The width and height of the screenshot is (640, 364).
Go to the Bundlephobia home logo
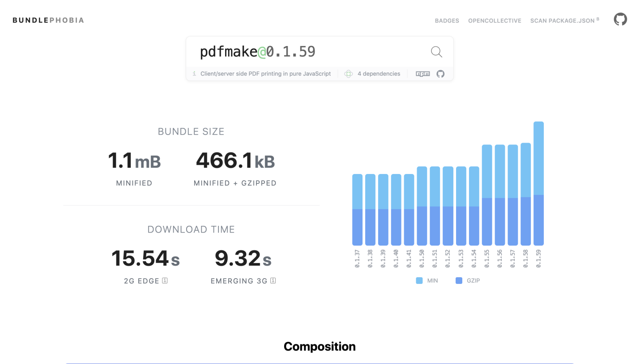[x=48, y=20]
